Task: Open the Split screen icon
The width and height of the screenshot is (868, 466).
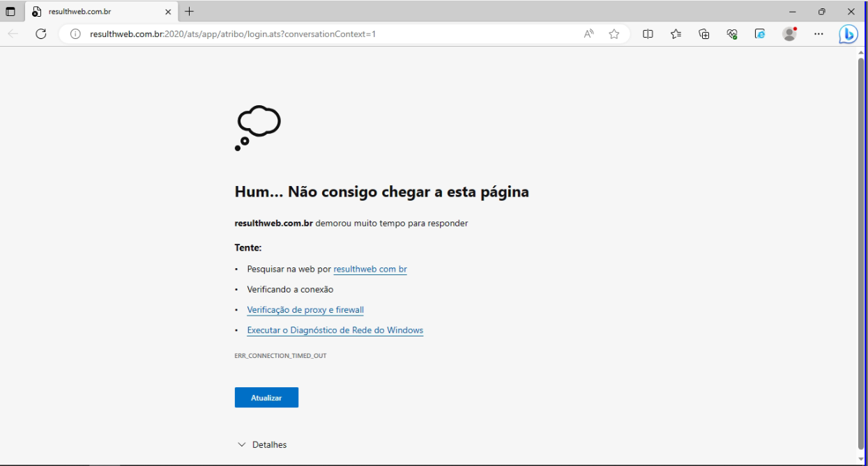Action: point(648,33)
